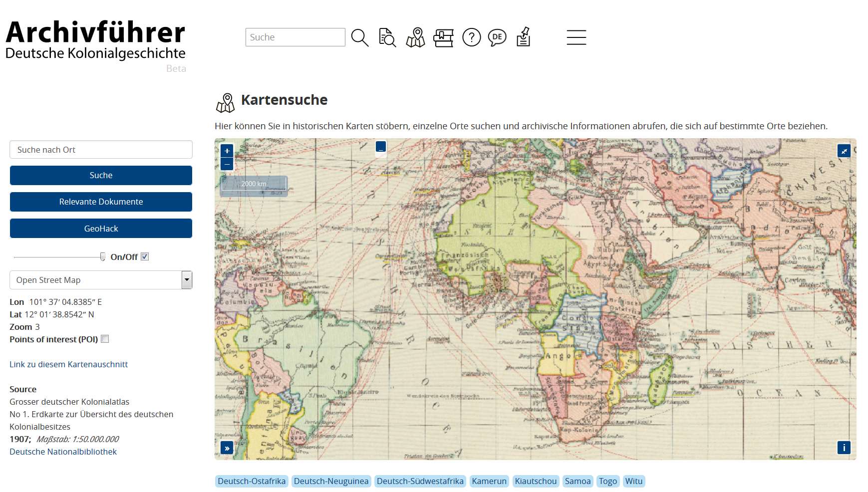The width and height of the screenshot is (868, 492).
Task: Open GeoHack button
Action: pyautogui.click(x=101, y=229)
